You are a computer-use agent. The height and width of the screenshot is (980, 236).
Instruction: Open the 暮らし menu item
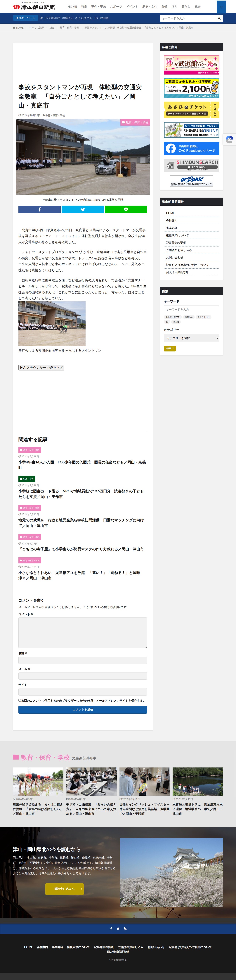coord(186,6)
